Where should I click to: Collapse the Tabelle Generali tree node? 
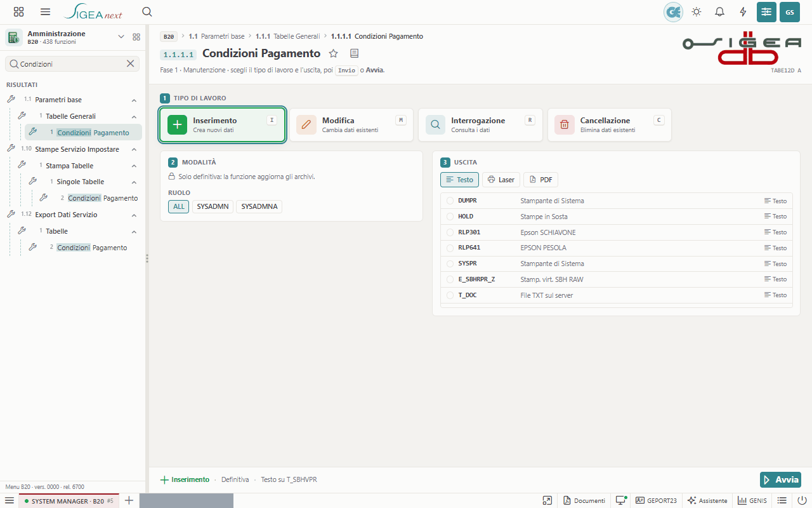pos(134,117)
